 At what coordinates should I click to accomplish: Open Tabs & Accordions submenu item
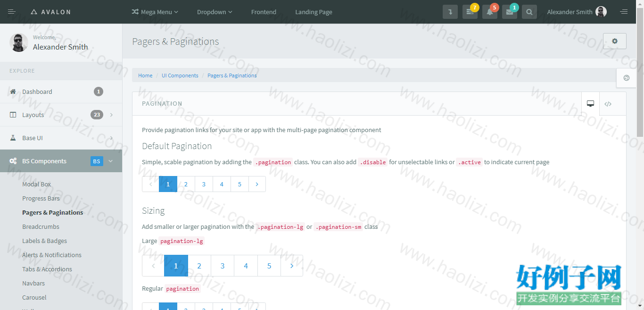(47, 269)
